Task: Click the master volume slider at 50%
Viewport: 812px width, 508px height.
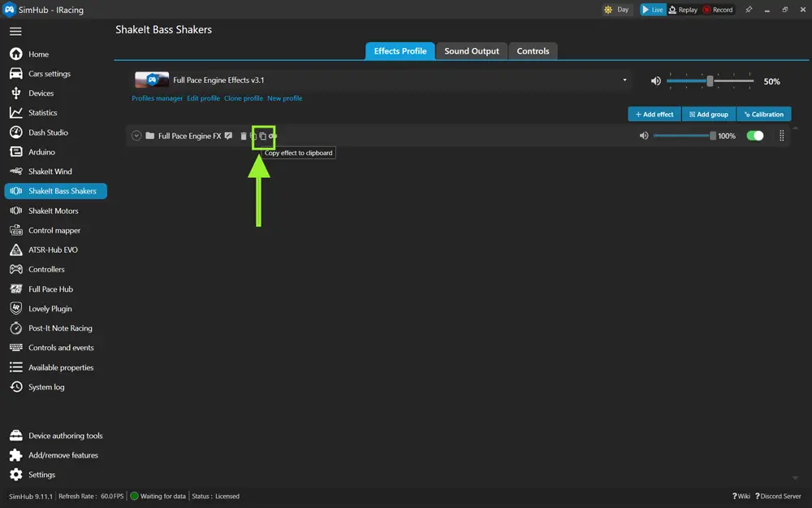Action: (710, 81)
